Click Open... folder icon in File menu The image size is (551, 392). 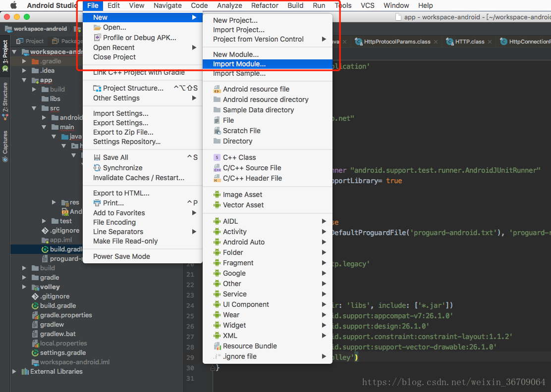(97, 27)
